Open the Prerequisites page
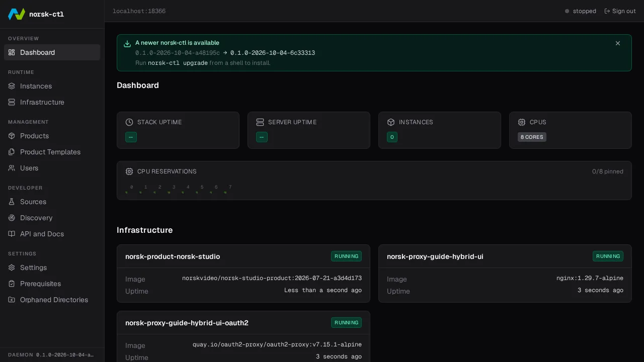The image size is (644, 362). point(52,284)
